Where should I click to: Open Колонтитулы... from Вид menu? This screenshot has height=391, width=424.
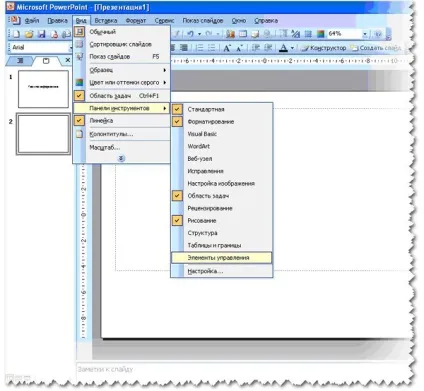click(121, 134)
